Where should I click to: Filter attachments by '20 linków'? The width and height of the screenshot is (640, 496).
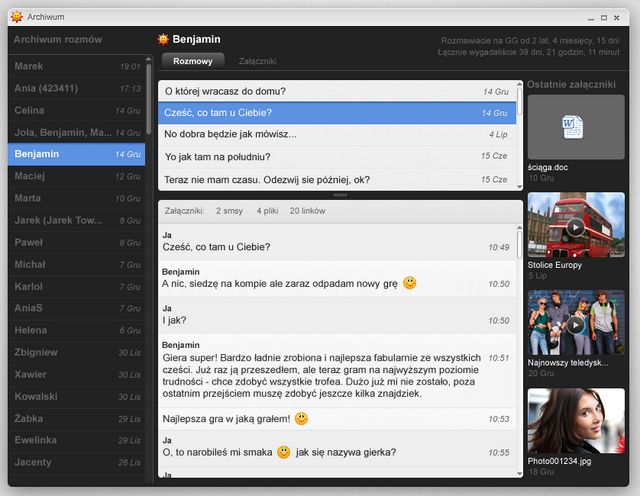click(x=307, y=211)
